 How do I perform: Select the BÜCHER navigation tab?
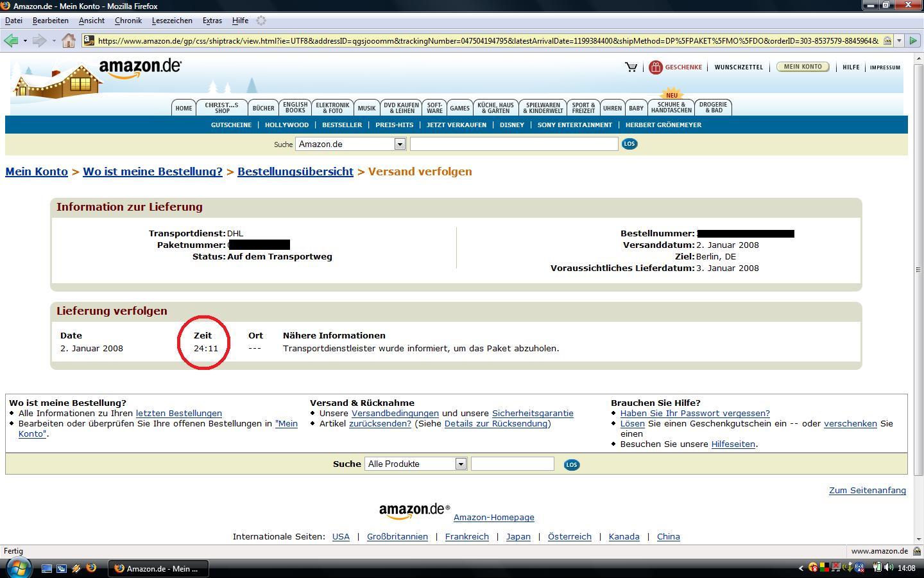[263, 108]
